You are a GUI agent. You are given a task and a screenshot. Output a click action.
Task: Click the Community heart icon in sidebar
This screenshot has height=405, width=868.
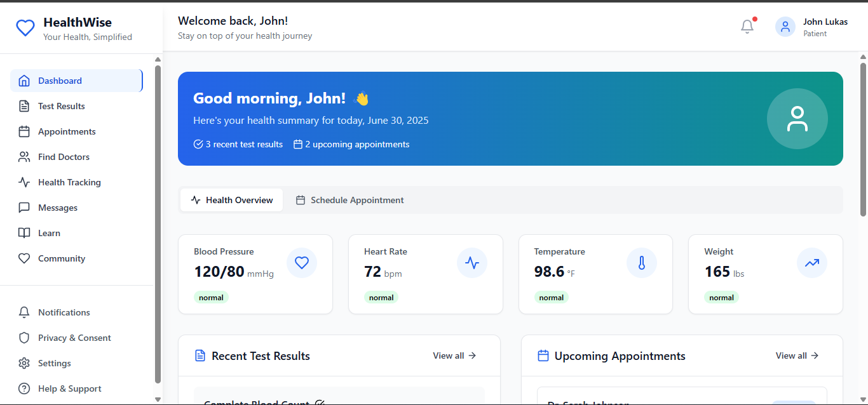(x=24, y=258)
